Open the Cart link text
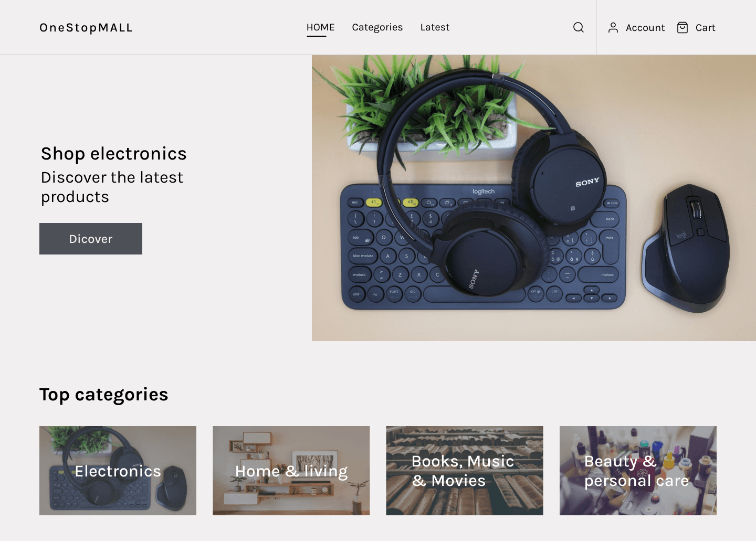Image resolution: width=756 pixels, height=541 pixels. (705, 28)
